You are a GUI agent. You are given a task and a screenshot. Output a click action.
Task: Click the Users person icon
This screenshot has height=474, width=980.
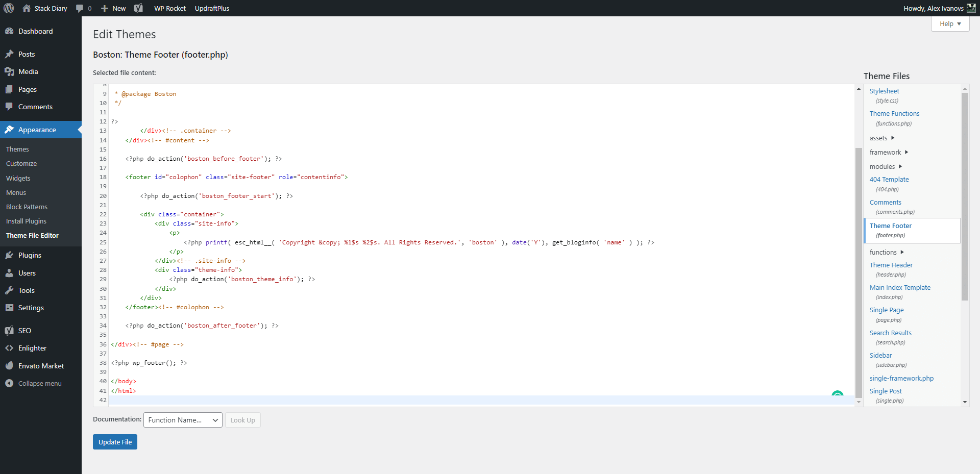click(9, 273)
